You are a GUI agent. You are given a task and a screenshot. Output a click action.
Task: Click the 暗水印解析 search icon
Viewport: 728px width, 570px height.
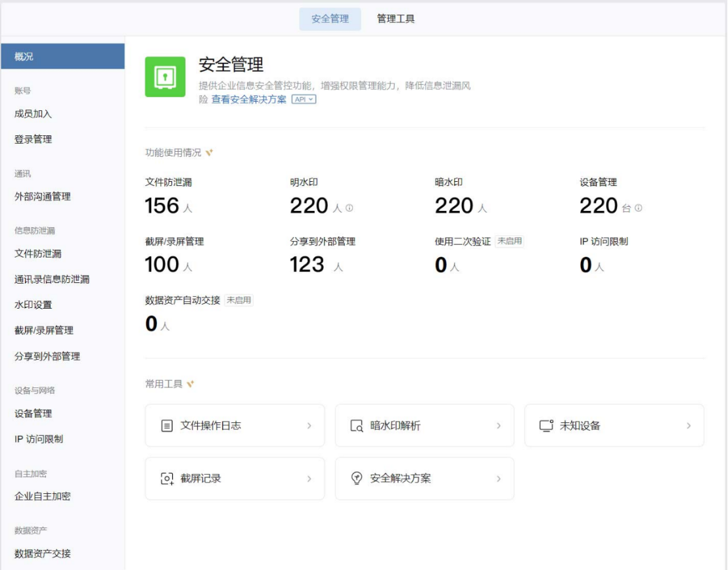[x=357, y=426]
